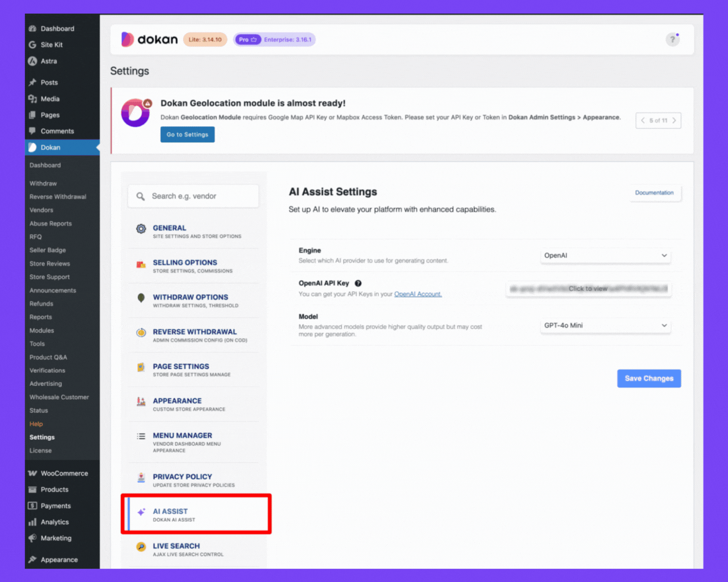Click the Reverse Withdrawal coin icon
The image size is (728, 582).
pos(141,333)
